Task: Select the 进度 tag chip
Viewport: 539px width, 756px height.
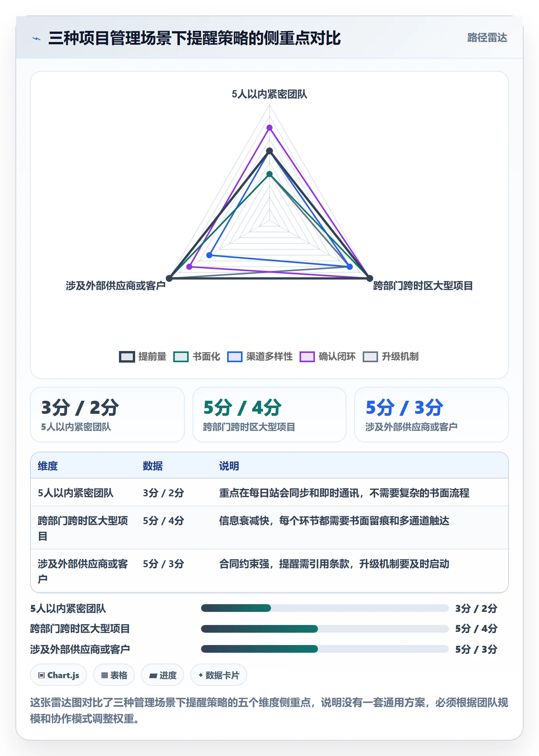Action: tap(162, 675)
